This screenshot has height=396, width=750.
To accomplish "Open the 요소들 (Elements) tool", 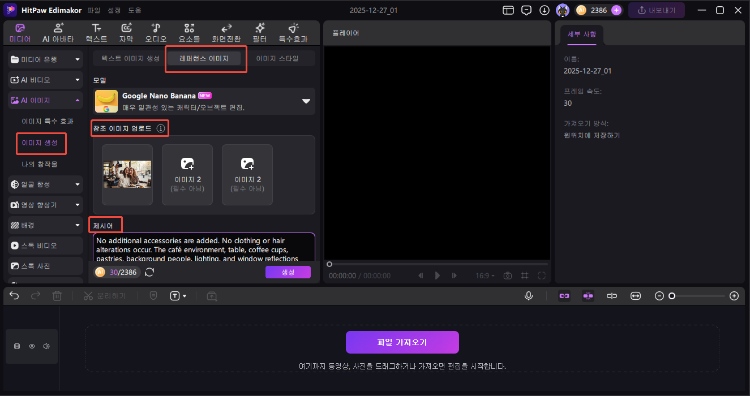I will click(x=189, y=33).
